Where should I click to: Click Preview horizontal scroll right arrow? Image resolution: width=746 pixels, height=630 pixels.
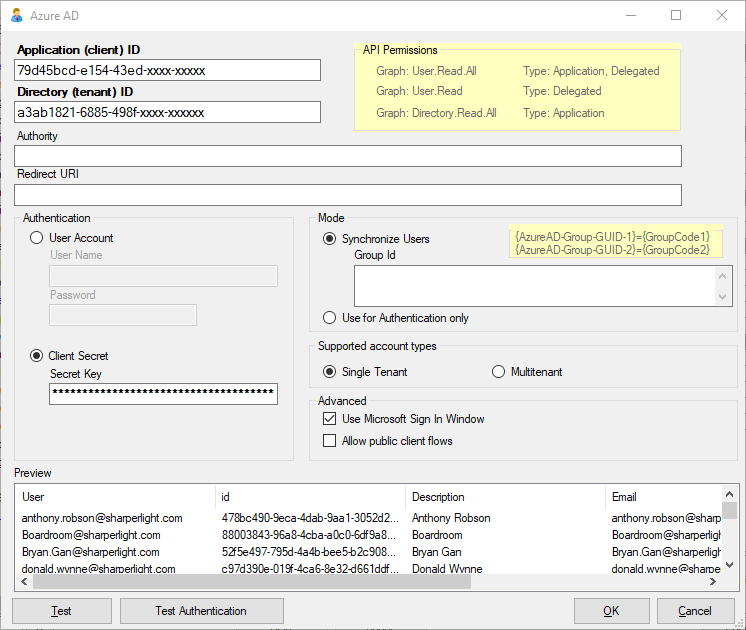click(713, 581)
